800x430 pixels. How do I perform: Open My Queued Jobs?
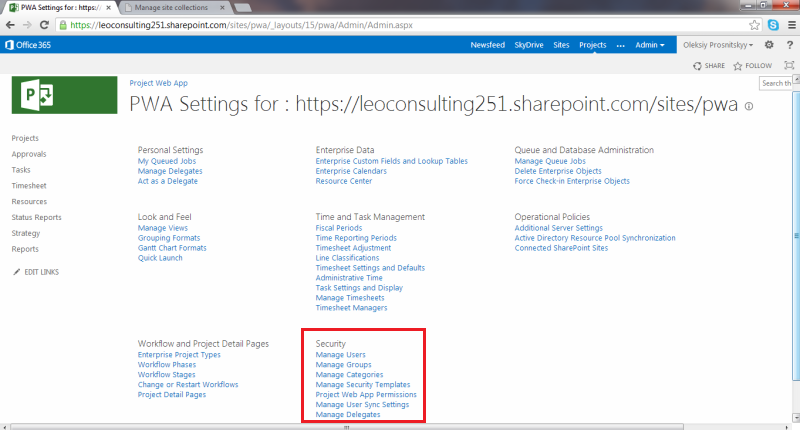166,161
